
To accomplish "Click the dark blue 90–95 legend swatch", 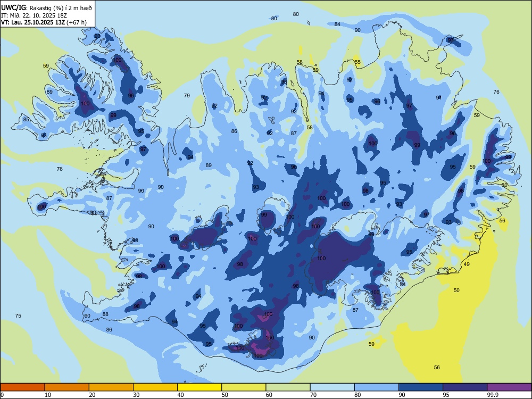I will coord(421,387).
